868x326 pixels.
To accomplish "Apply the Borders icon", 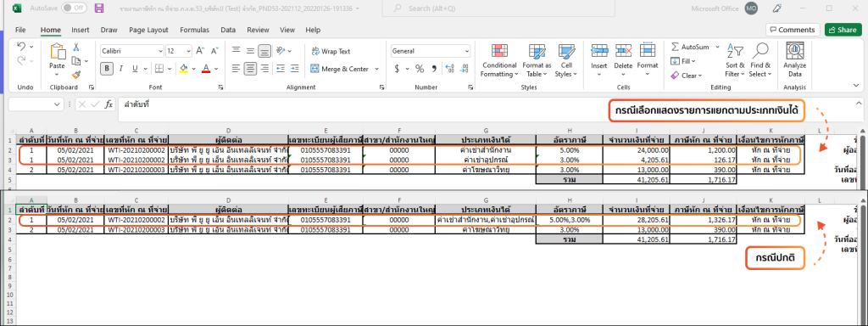I will click(159, 69).
